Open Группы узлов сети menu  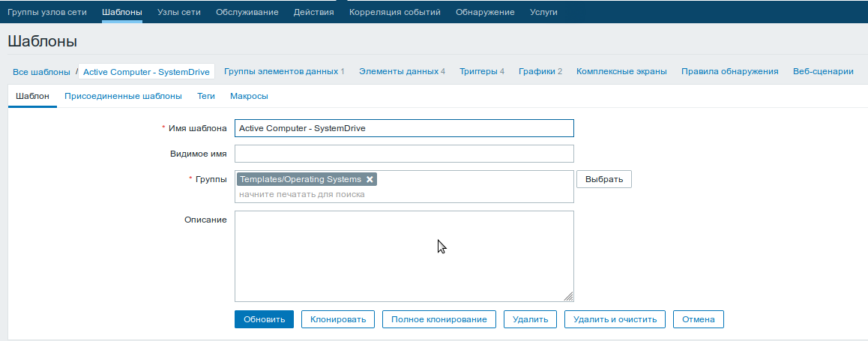click(x=46, y=12)
